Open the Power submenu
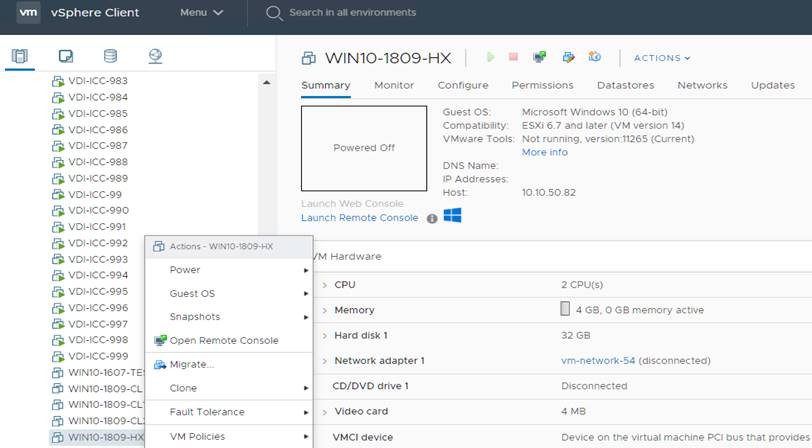Viewport: 812px width, 448px height. point(229,270)
